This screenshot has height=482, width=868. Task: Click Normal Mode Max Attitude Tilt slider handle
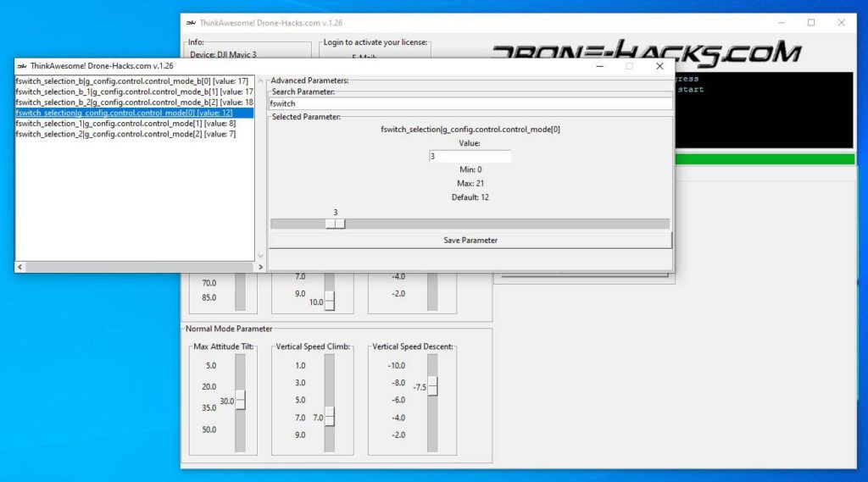pos(240,400)
